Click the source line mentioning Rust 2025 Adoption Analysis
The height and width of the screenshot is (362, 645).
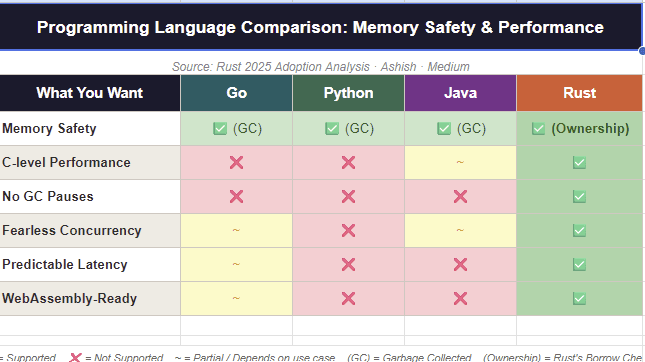[320, 67]
